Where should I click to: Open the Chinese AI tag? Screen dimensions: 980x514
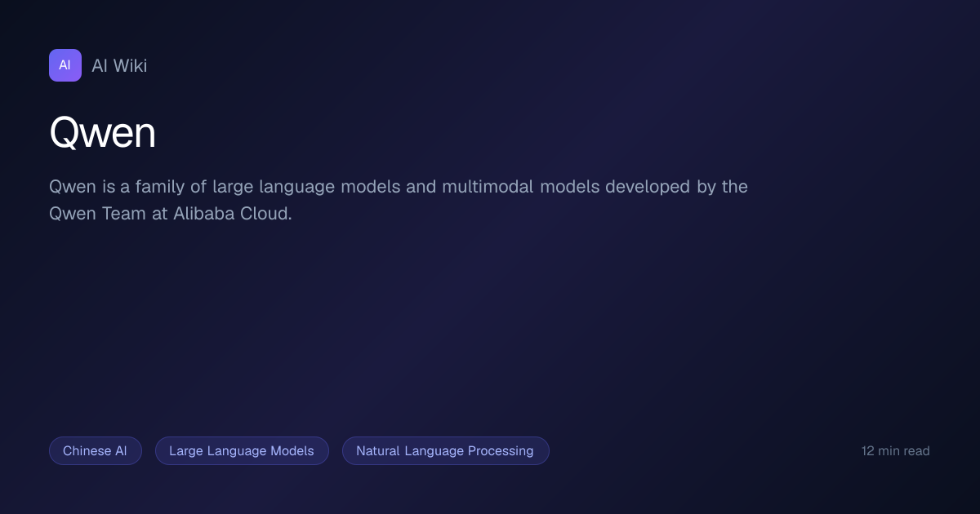pos(95,451)
